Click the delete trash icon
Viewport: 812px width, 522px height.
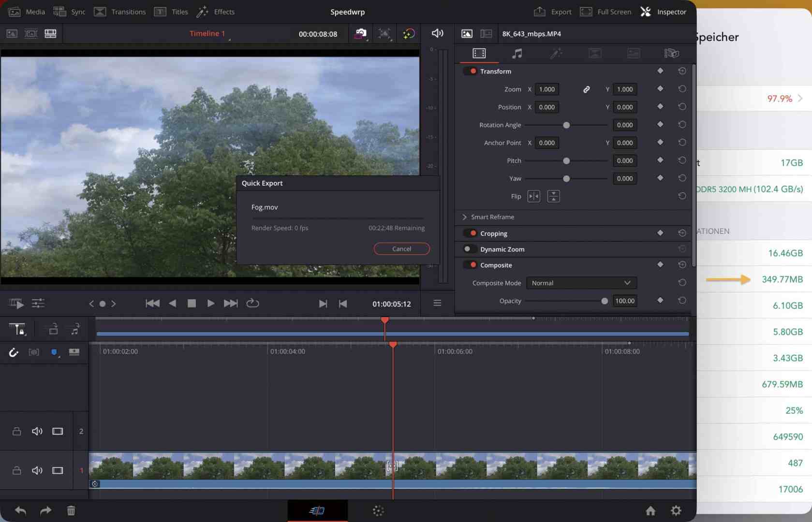pos(71,510)
